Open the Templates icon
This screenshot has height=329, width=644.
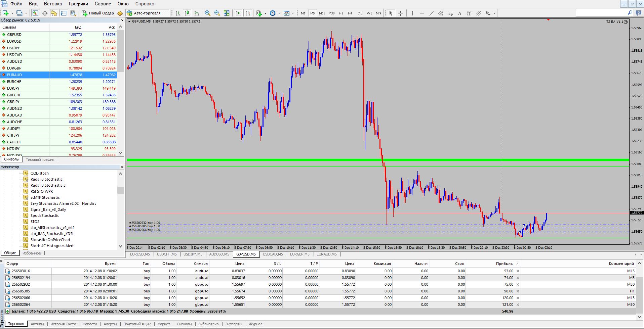[286, 13]
